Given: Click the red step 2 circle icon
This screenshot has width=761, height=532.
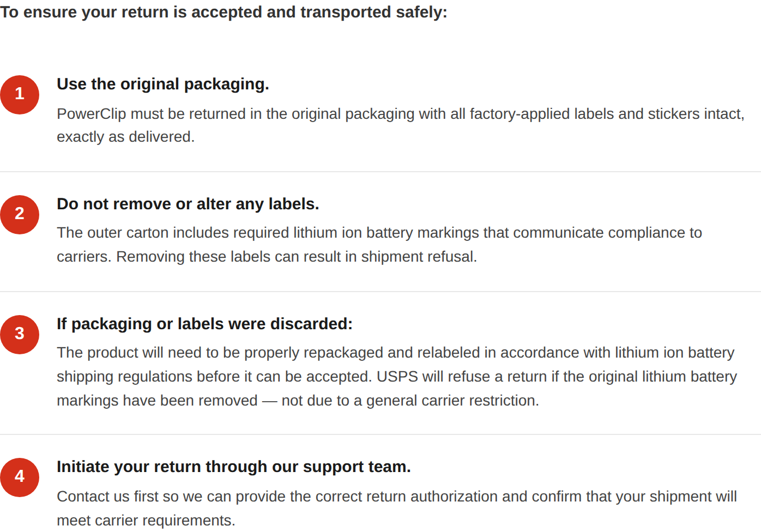Looking at the screenshot, I should (20, 215).
